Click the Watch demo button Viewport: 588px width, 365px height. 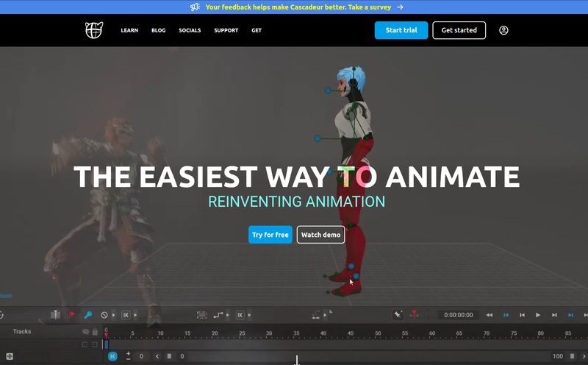tap(321, 235)
